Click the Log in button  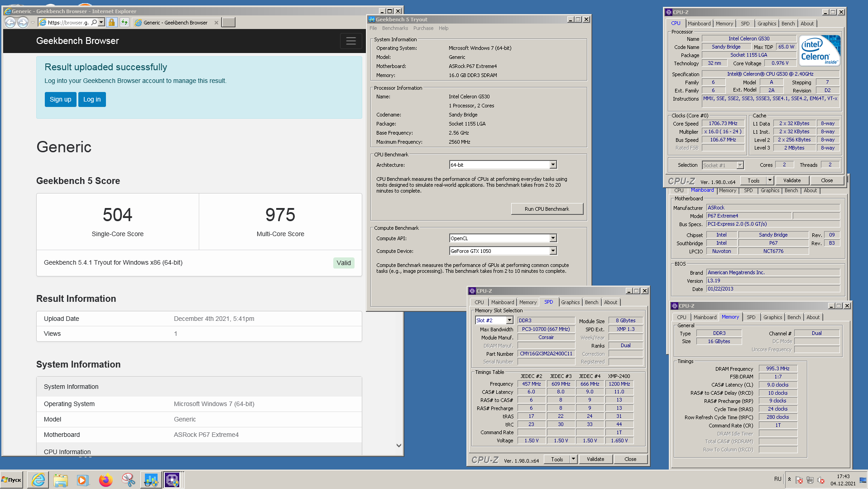tap(92, 100)
